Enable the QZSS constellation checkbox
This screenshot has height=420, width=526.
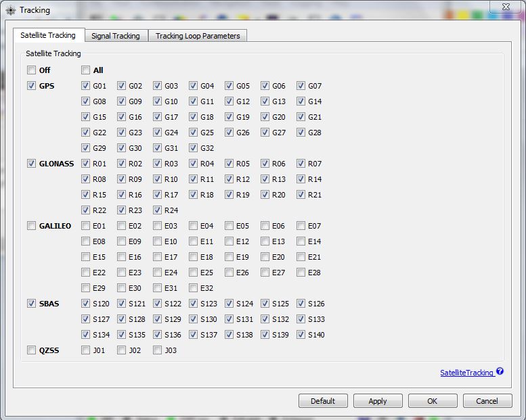tap(31, 350)
